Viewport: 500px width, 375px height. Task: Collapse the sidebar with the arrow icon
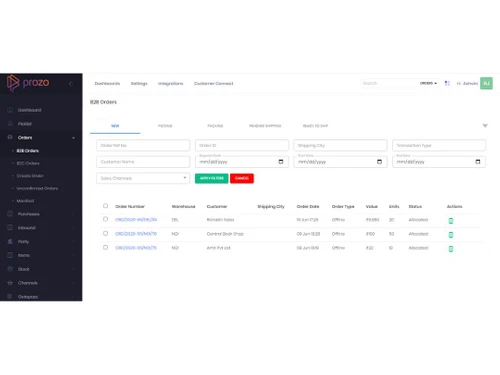(70, 84)
